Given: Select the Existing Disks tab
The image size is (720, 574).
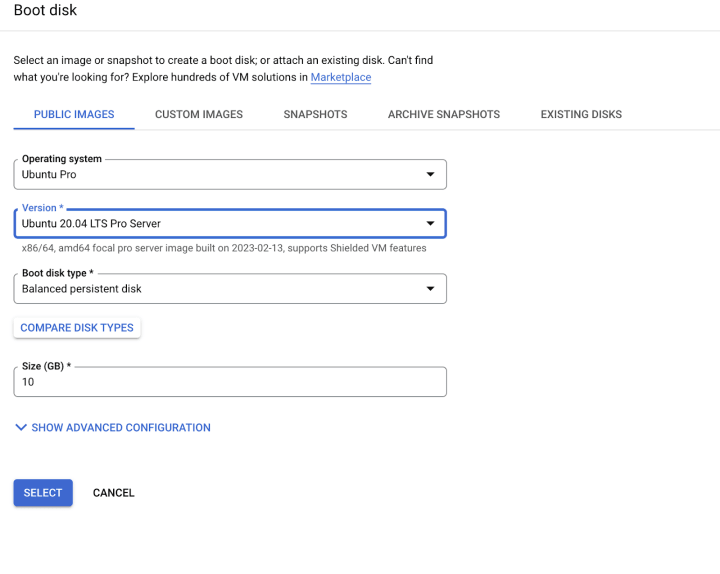Looking at the screenshot, I should coord(581,115).
